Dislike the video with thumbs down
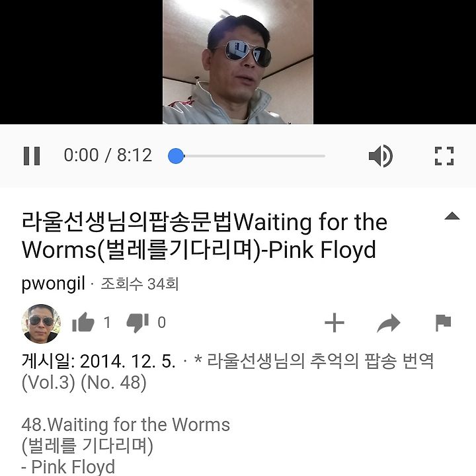476x476 pixels. [x=138, y=323]
